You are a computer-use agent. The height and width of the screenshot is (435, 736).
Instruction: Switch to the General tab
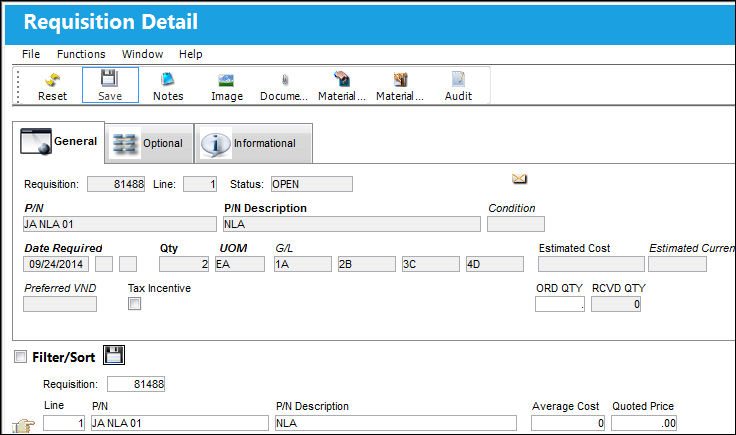point(59,142)
